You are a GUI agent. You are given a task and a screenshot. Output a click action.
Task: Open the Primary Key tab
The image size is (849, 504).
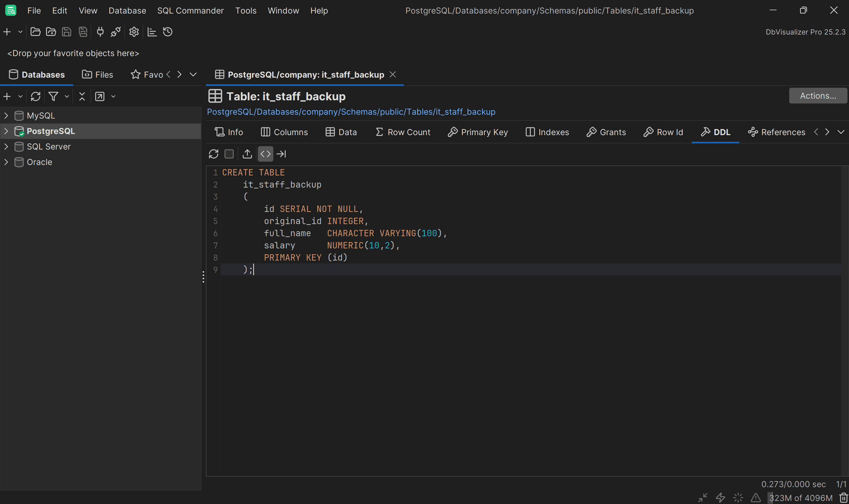pyautogui.click(x=478, y=132)
